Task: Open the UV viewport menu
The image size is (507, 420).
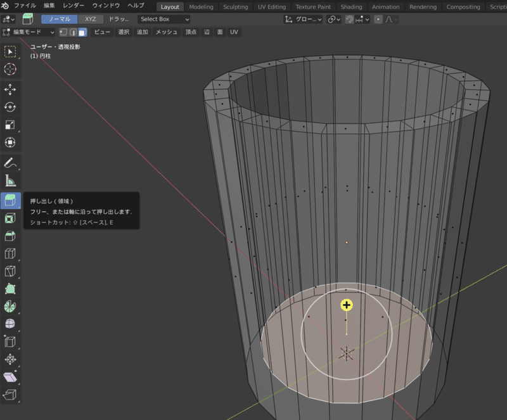Action: (x=234, y=32)
